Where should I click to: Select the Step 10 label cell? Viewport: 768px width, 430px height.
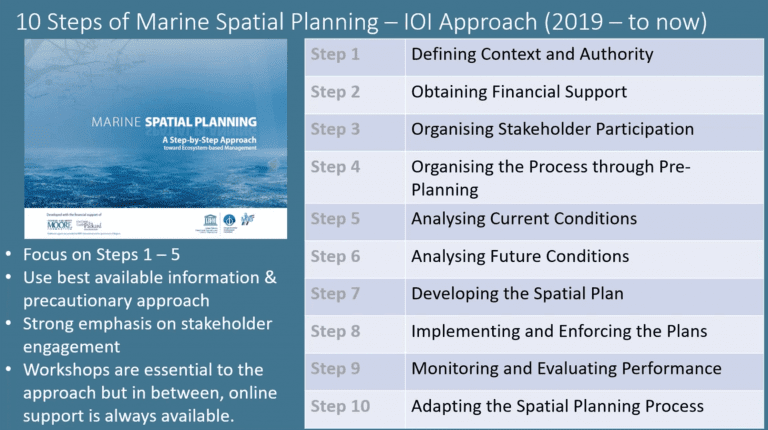[340, 406]
